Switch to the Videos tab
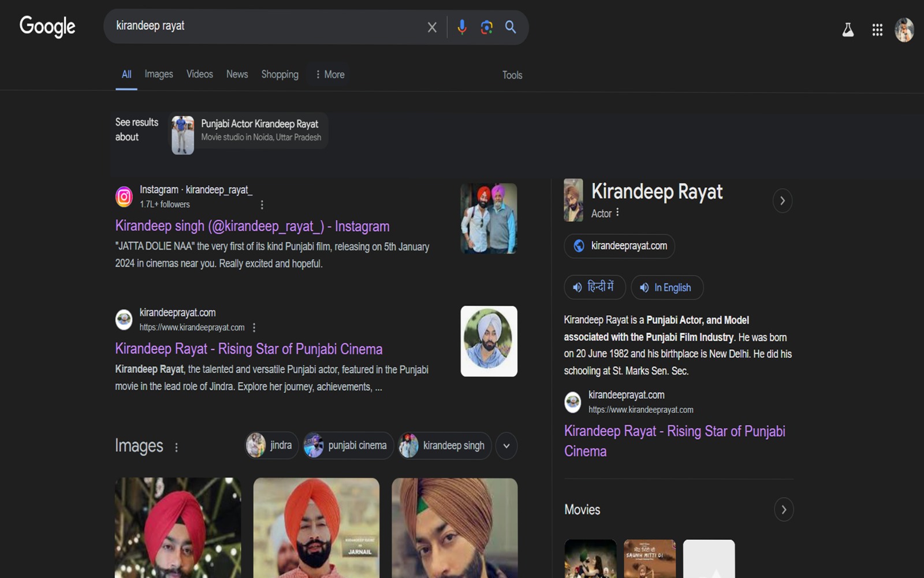 (x=200, y=74)
